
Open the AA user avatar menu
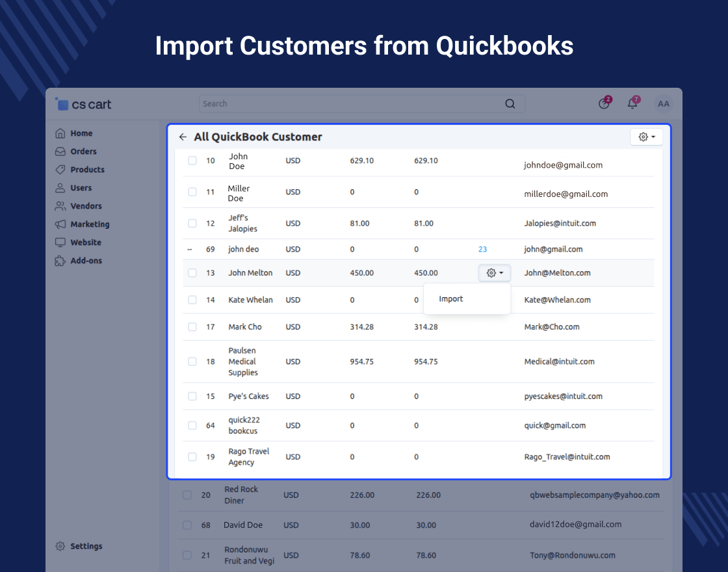click(x=664, y=103)
